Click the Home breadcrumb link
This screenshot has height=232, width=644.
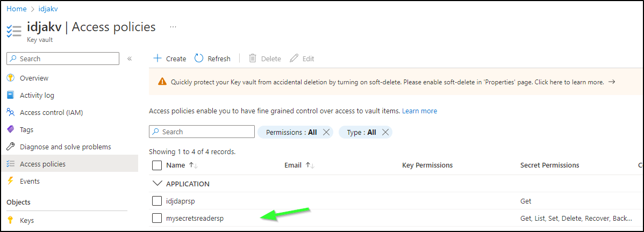17,8
